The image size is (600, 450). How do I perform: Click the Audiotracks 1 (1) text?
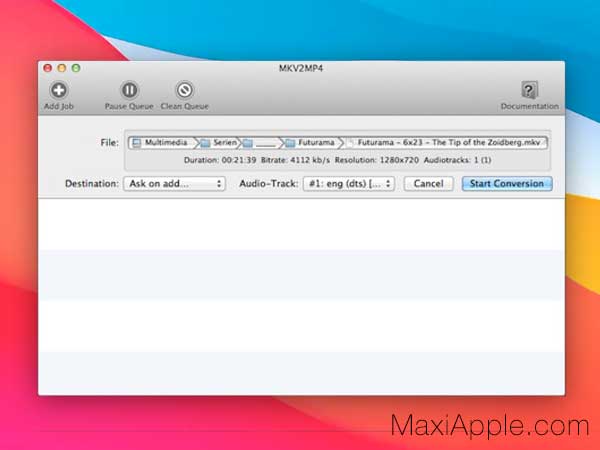point(457,160)
